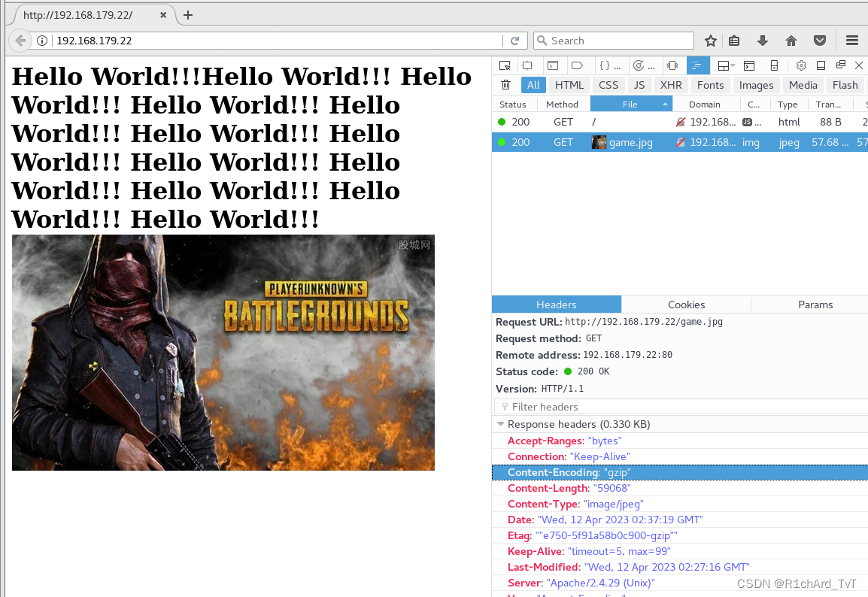Select the Content-Type image/jpeg header
Image resolution: width=868 pixels, height=597 pixels.
680,504
